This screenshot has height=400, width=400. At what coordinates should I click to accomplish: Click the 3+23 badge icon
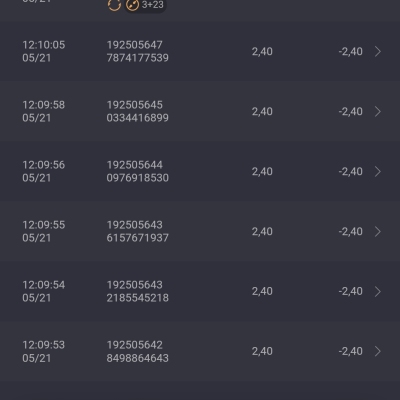click(x=145, y=5)
